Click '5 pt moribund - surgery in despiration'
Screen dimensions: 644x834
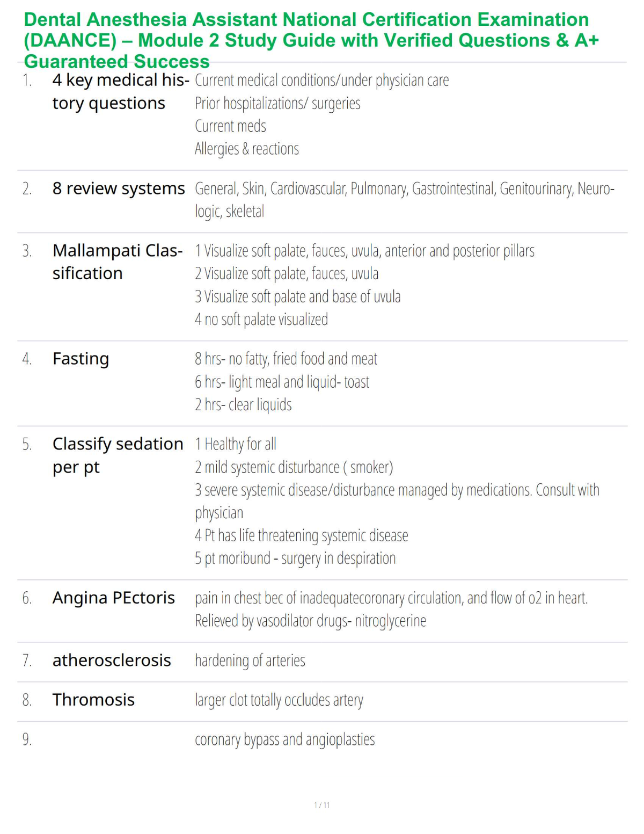click(295, 559)
